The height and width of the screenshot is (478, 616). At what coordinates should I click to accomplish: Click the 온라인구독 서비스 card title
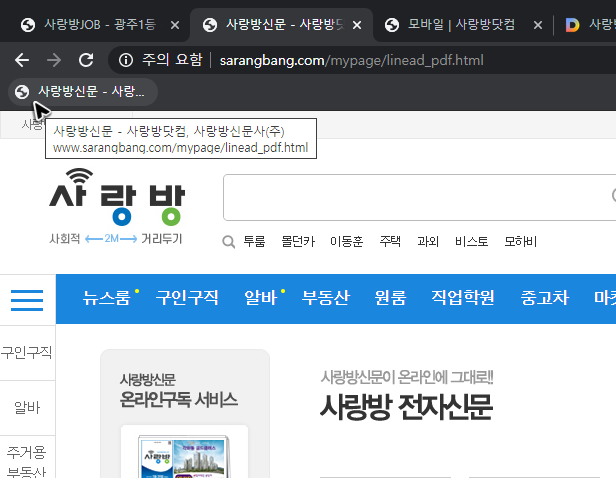point(178,400)
